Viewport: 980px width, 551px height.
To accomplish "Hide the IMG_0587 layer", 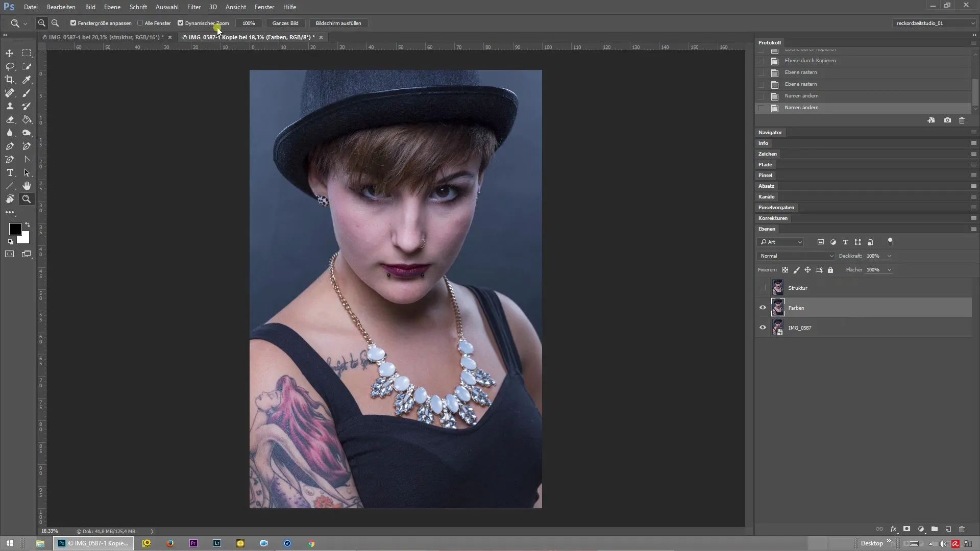I will point(763,328).
